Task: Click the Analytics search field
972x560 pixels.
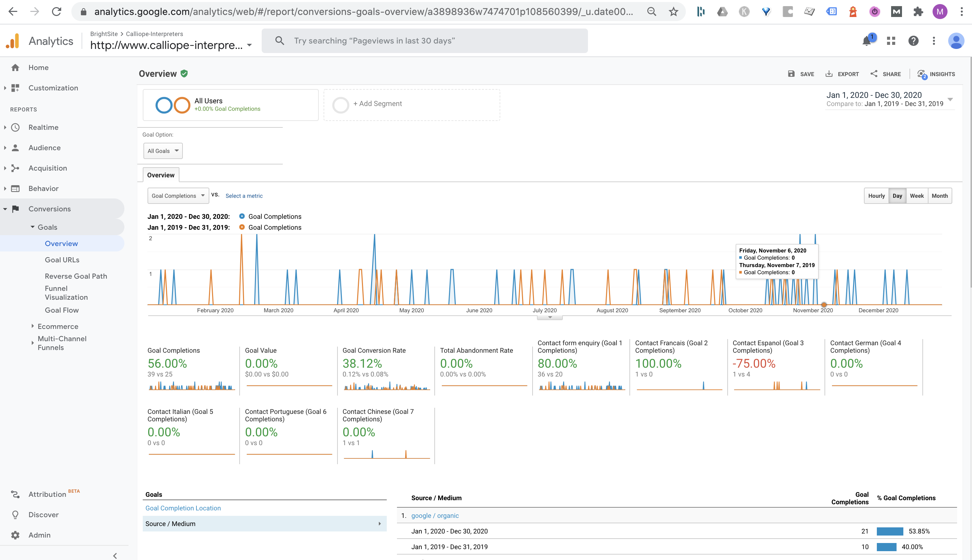Action: click(424, 41)
